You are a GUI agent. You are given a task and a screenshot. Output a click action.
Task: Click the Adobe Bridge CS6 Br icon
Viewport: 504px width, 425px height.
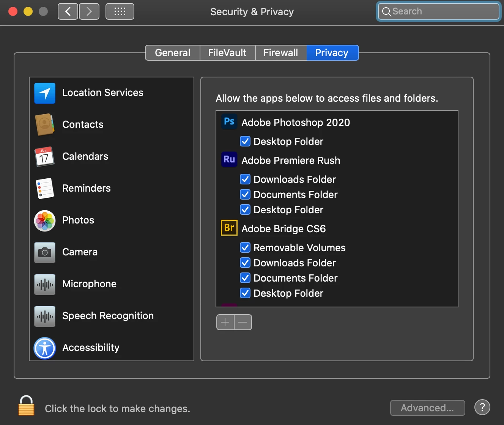(x=229, y=228)
